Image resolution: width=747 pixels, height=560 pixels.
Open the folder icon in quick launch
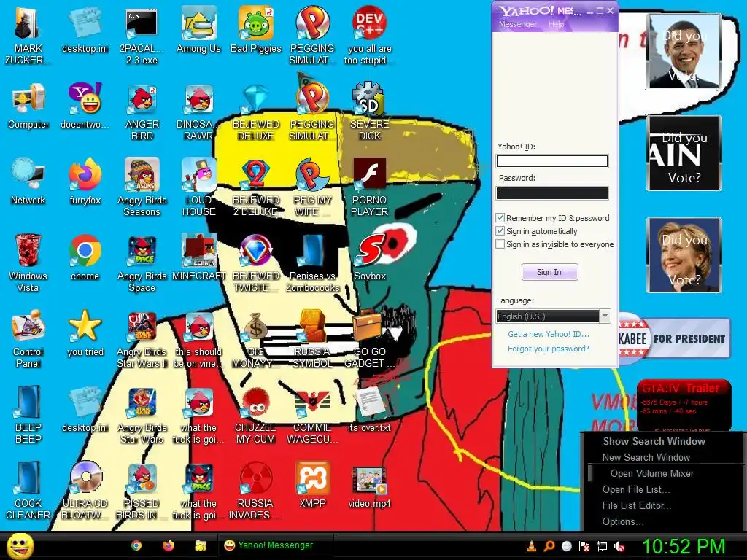click(x=200, y=545)
